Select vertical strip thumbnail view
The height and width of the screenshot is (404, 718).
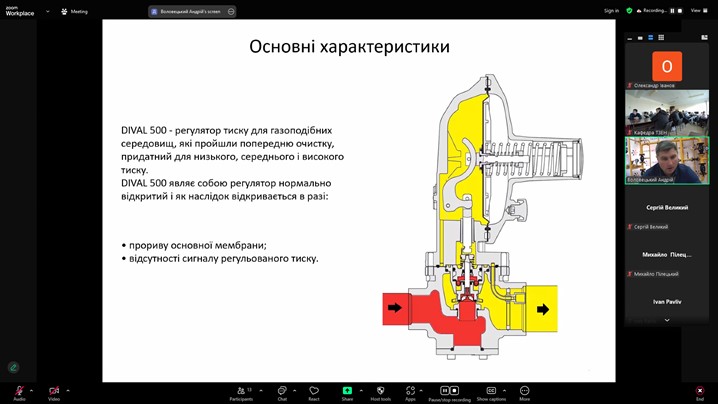click(x=651, y=38)
